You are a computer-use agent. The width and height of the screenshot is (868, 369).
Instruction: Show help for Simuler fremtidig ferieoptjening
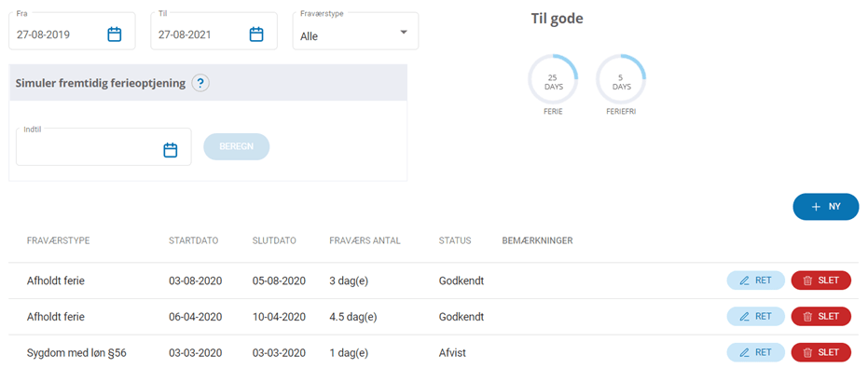(x=200, y=84)
